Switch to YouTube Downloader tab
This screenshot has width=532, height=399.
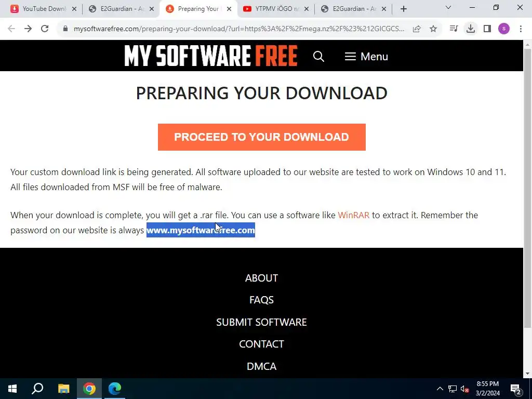click(x=44, y=9)
